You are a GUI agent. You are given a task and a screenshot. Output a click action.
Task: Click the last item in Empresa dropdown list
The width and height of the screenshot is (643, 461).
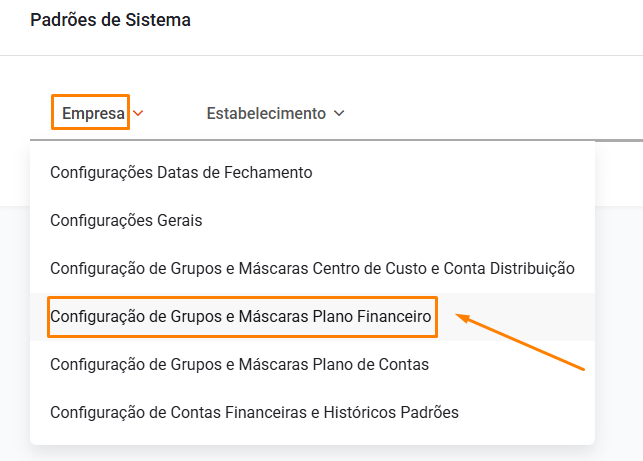[254, 412]
